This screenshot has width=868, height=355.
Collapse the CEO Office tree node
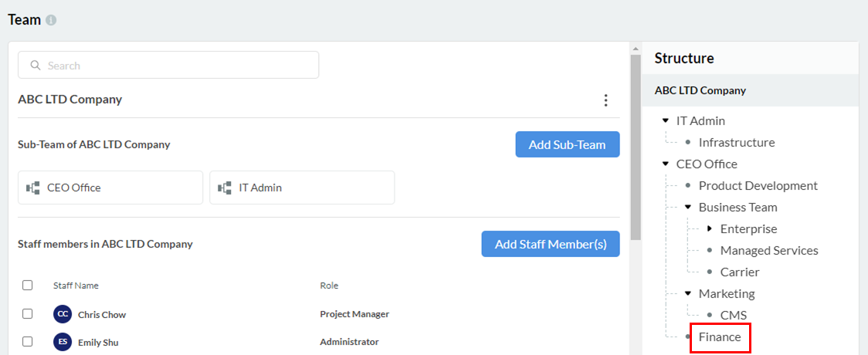click(666, 164)
